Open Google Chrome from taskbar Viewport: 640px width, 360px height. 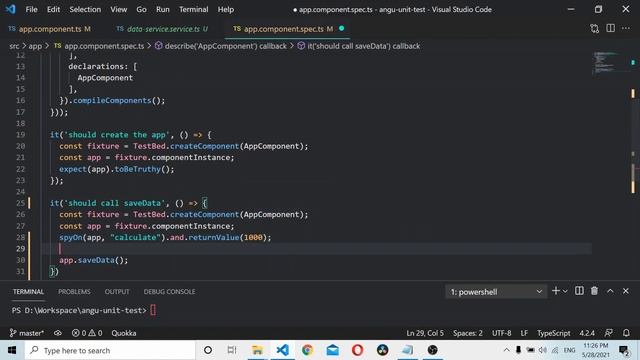click(307, 350)
